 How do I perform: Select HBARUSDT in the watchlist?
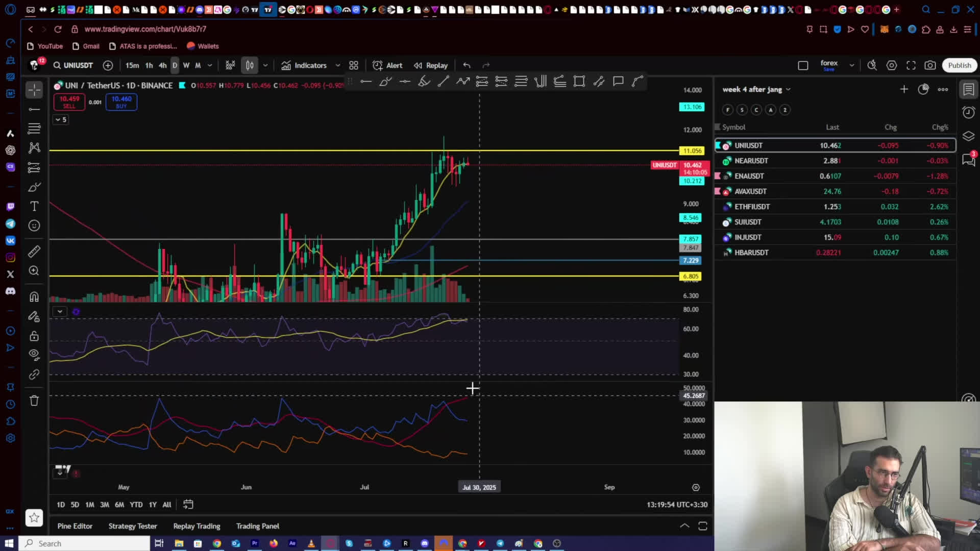click(x=836, y=253)
